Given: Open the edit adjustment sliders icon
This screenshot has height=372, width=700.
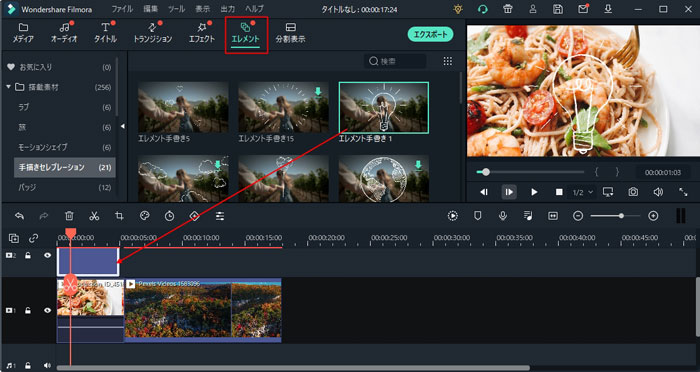Looking at the screenshot, I should (220, 216).
